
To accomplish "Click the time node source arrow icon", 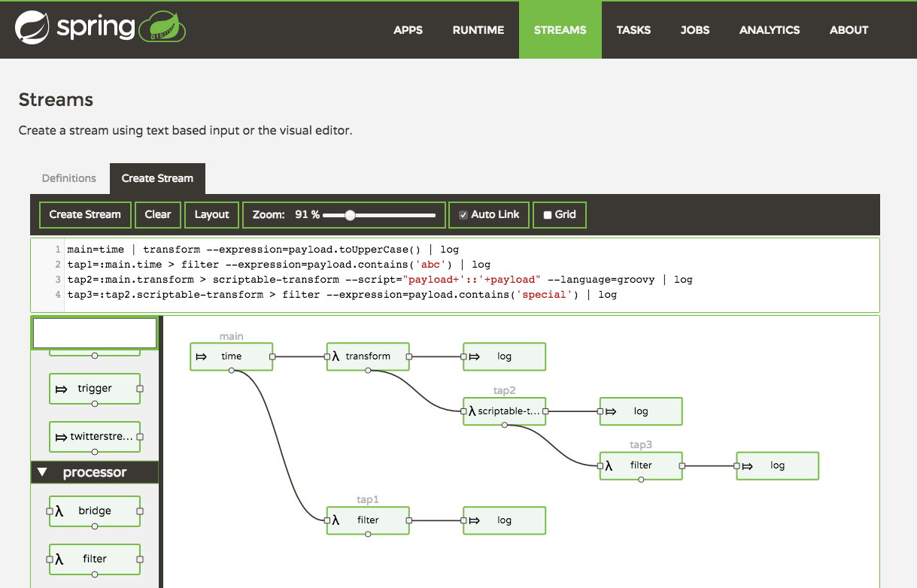I will coord(201,356).
